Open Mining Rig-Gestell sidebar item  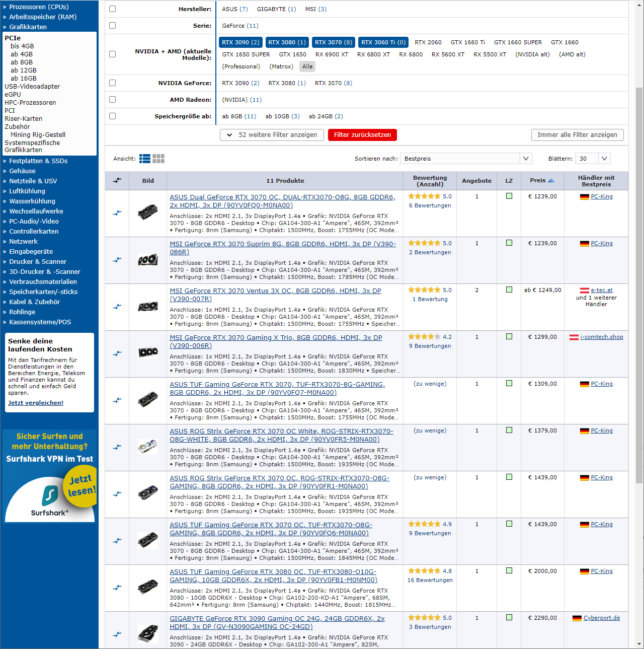(x=38, y=135)
